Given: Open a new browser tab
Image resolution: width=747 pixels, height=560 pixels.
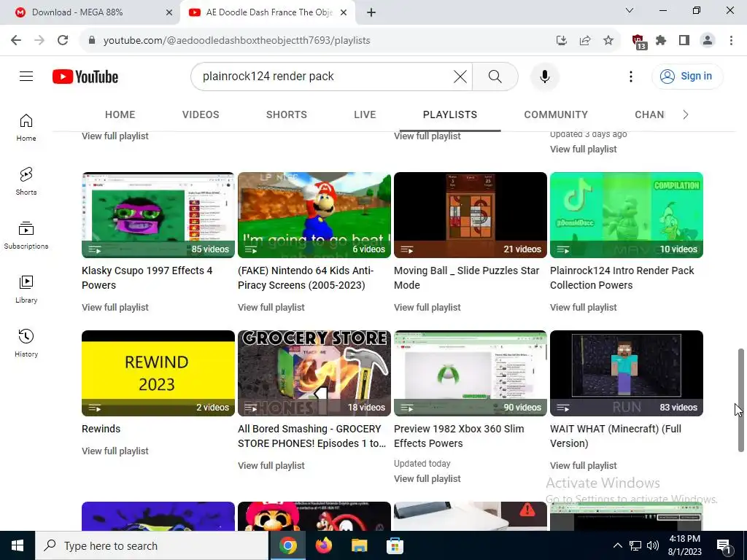Looking at the screenshot, I should [x=371, y=12].
